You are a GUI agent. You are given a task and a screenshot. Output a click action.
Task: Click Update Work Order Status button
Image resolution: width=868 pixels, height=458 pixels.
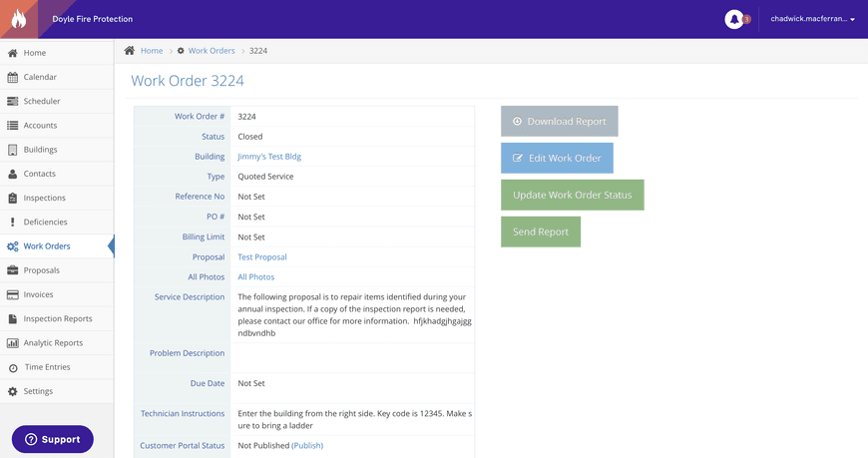pyautogui.click(x=572, y=196)
